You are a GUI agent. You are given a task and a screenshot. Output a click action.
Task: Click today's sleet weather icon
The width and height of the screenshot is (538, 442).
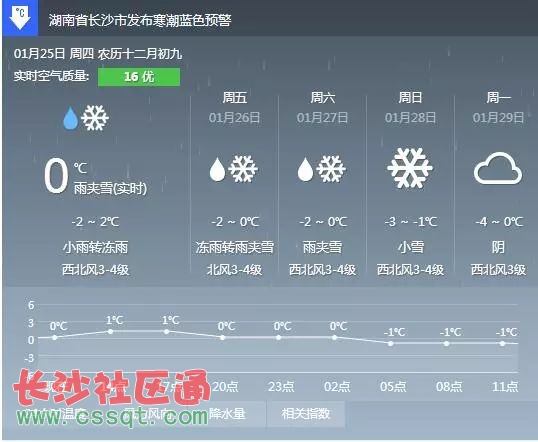point(86,118)
